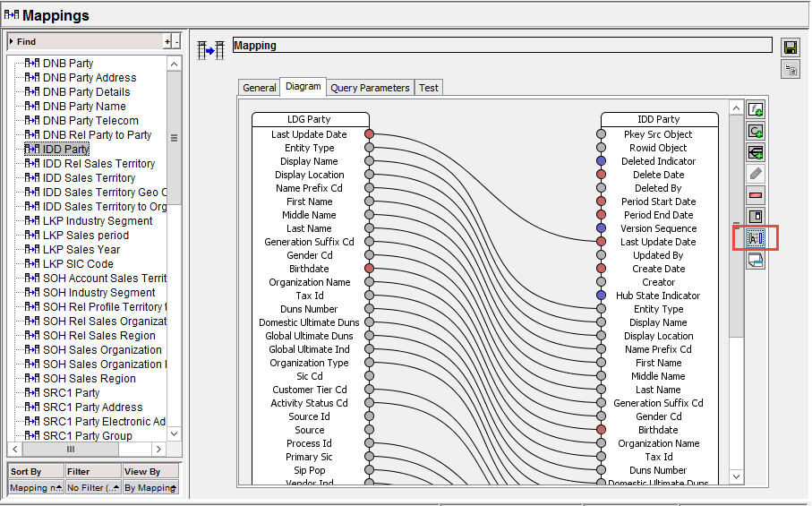The image size is (812, 506).
Task: Click the Updated By field in IDD Party
Action: [x=658, y=255]
